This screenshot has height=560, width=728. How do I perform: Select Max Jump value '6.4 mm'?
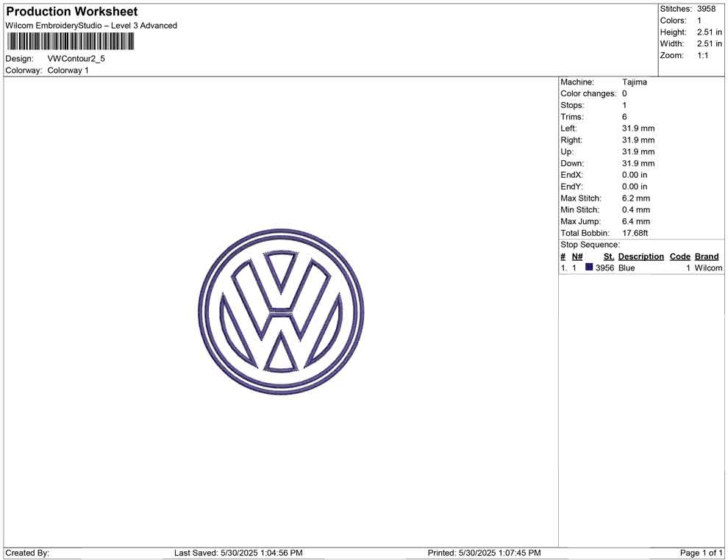[x=636, y=221]
